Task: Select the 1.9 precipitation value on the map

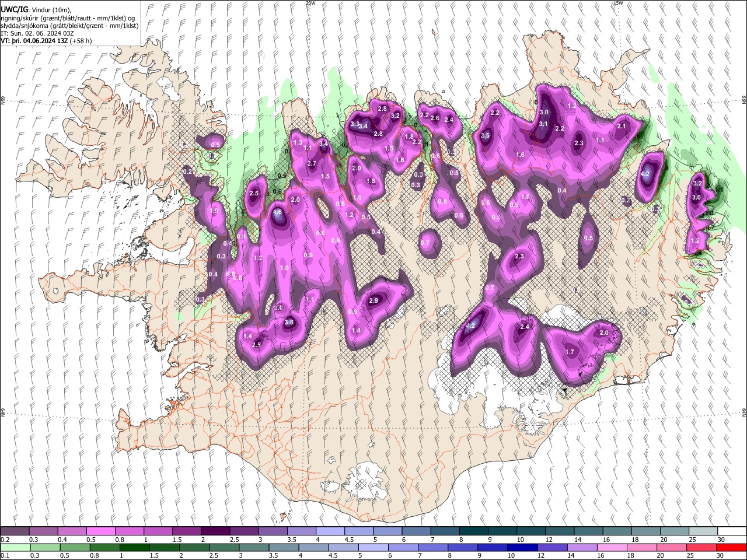Action: (214, 211)
